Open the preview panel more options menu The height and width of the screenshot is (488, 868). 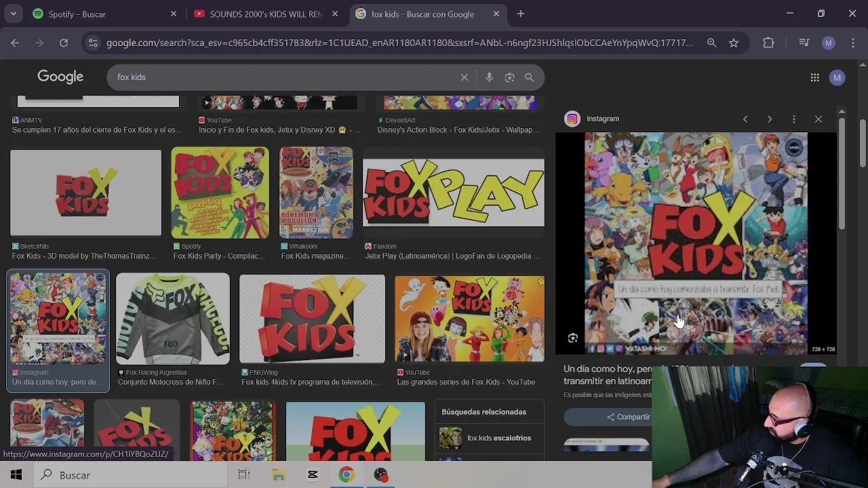(794, 119)
